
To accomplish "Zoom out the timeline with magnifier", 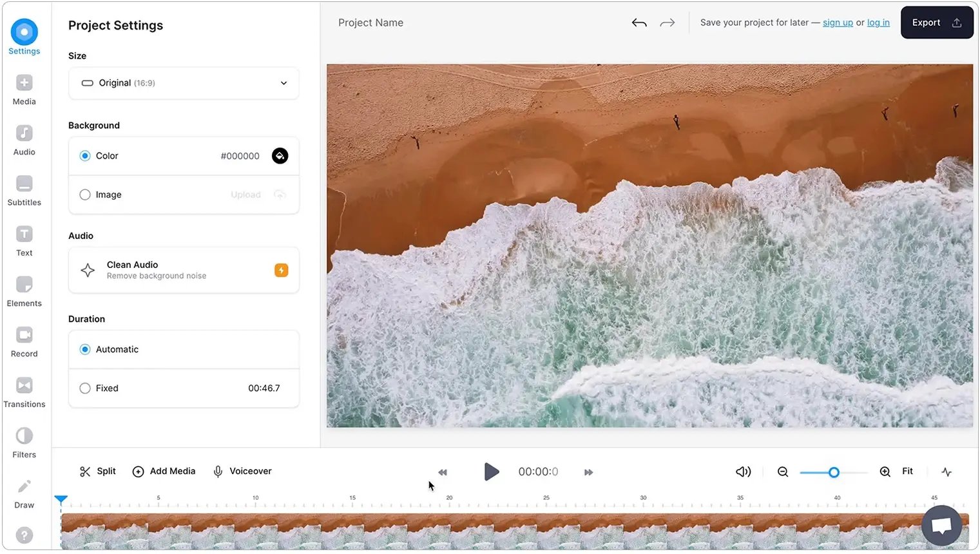I will point(783,472).
